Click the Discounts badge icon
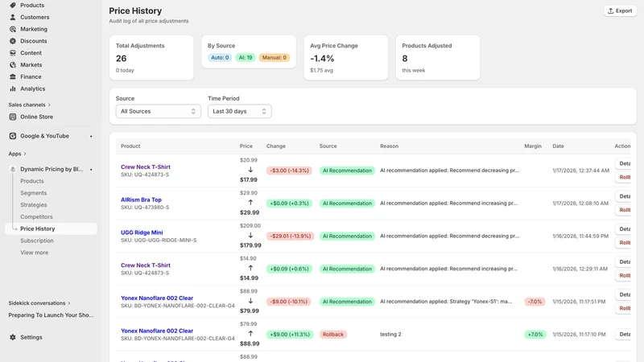This screenshot has width=644, height=362. (x=13, y=41)
